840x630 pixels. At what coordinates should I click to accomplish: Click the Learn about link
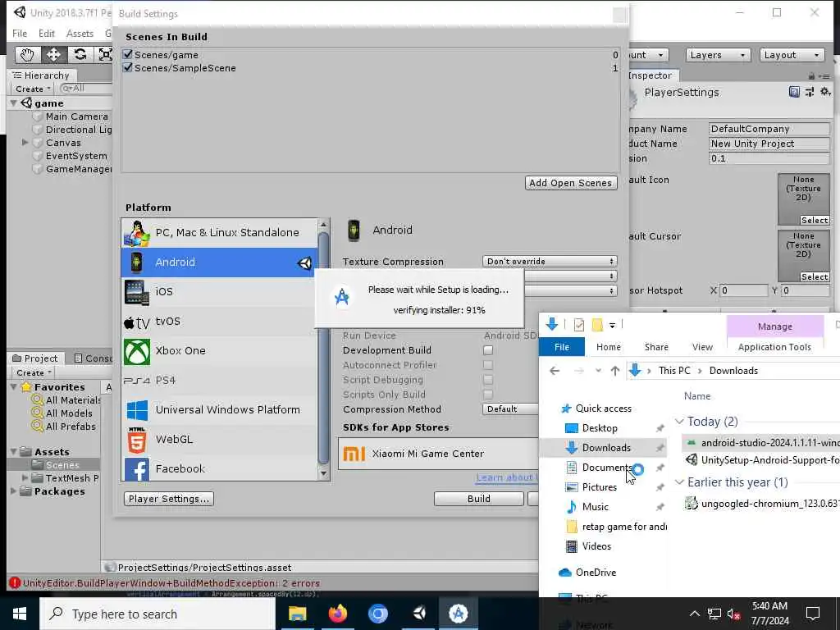[x=506, y=477]
